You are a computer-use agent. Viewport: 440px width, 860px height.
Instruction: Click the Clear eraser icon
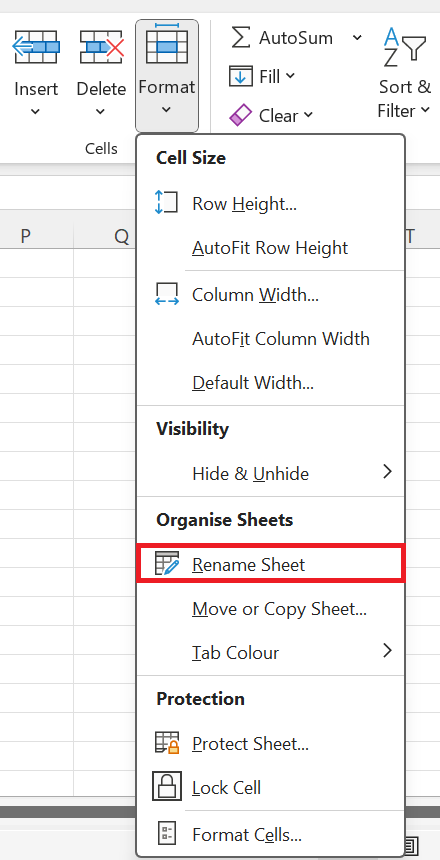coord(240,116)
